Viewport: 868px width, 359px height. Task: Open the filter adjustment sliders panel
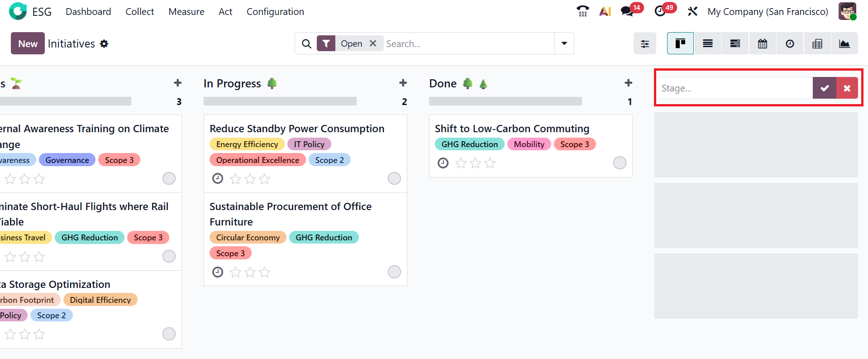pyautogui.click(x=645, y=43)
